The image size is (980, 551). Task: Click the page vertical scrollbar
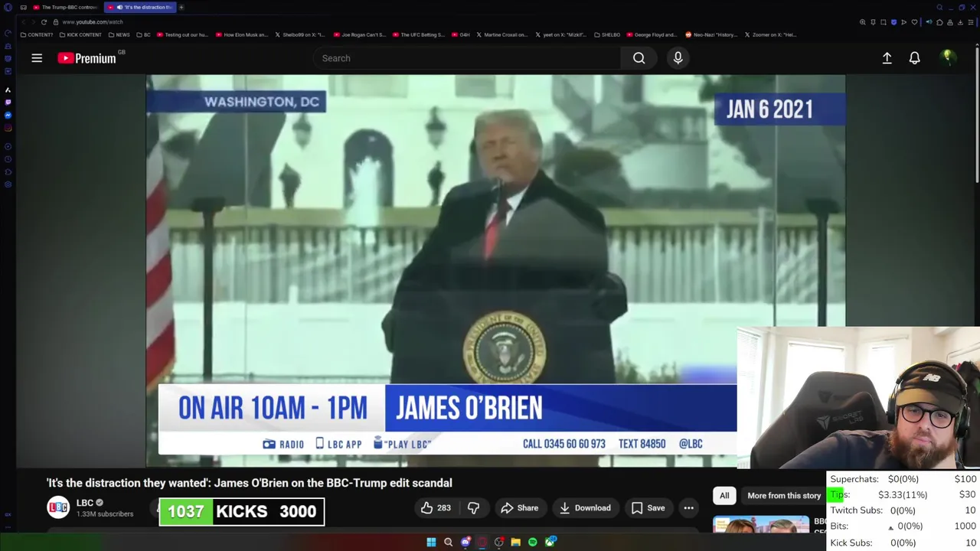point(978,115)
